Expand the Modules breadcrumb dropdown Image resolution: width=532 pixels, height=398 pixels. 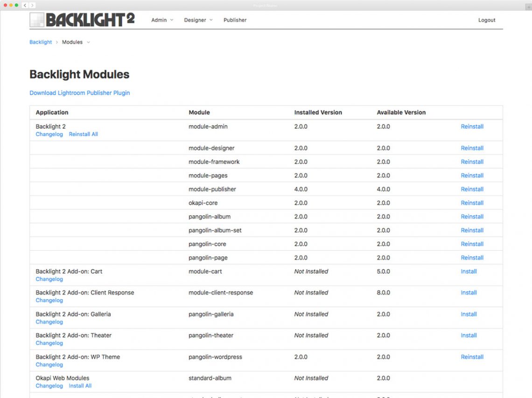[x=88, y=42]
